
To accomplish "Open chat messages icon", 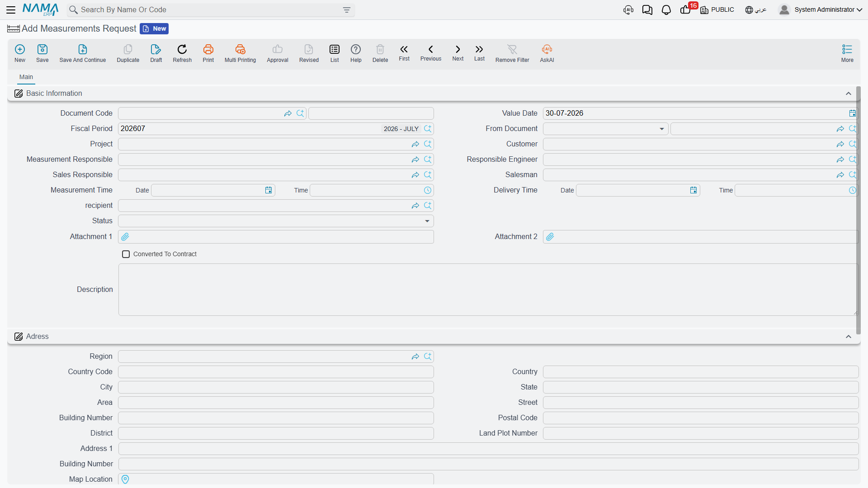I will coord(647,10).
